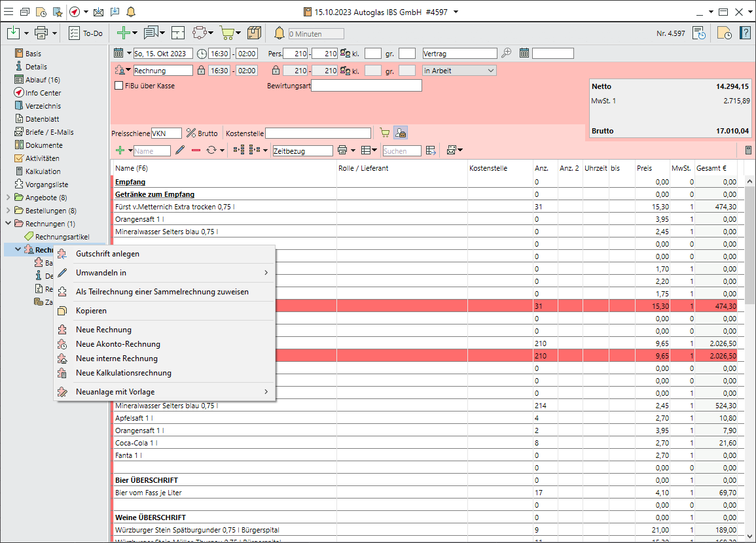Click the magnifier icon next to Vertrag
Screen dimensions: 756x543
click(x=507, y=54)
